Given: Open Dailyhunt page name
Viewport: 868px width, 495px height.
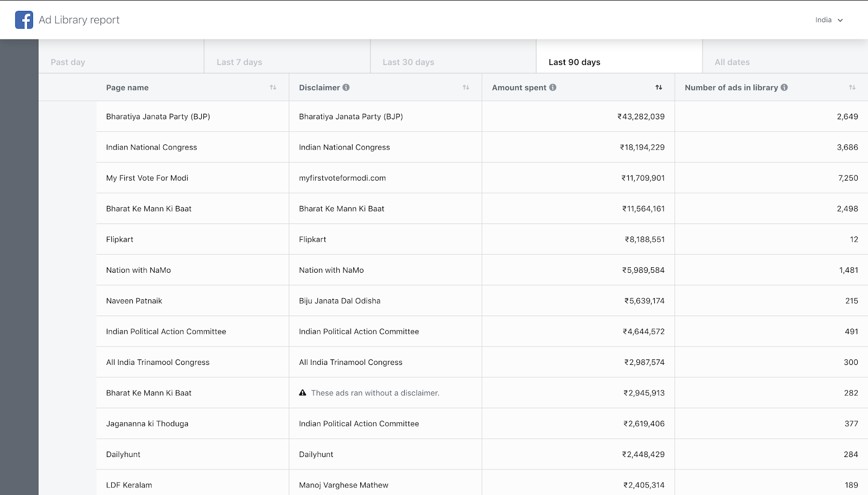Looking at the screenshot, I should (124, 454).
